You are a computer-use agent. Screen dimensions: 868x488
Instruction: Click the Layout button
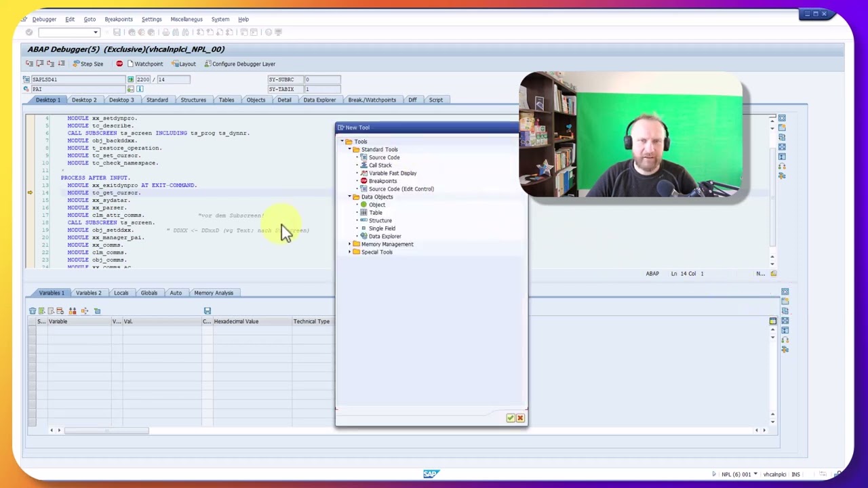(x=184, y=64)
